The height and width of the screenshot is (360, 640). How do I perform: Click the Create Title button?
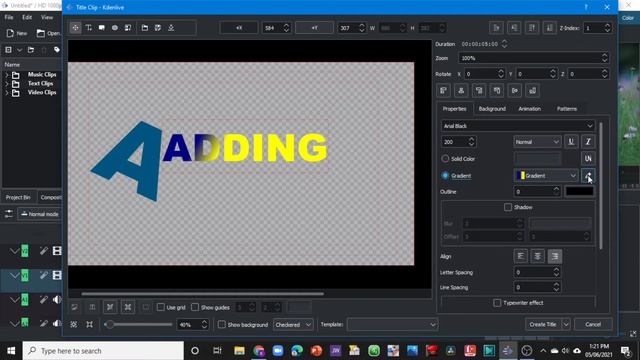[x=543, y=324]
